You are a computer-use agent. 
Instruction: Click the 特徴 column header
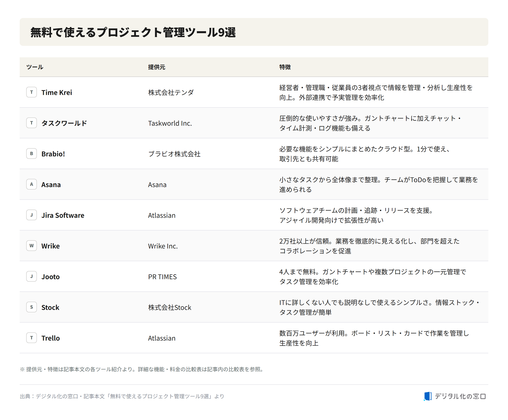tap(285, 67)
